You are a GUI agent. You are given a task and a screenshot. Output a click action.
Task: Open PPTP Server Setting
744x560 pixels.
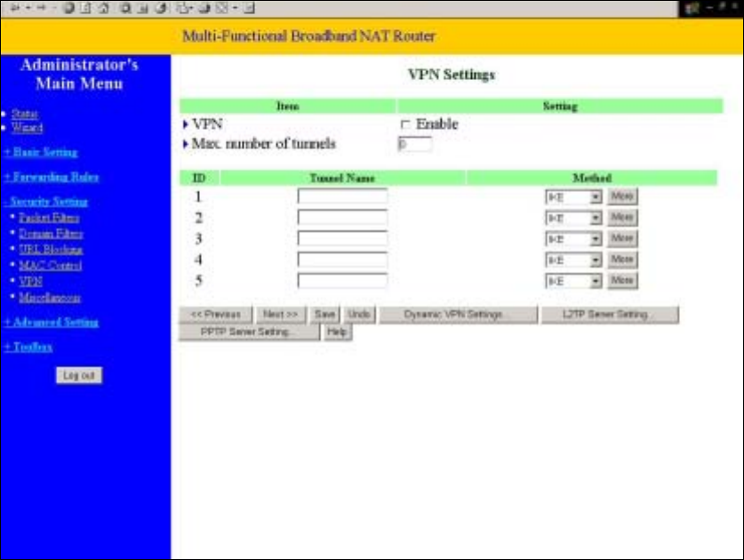pyautogui.click(x=249, y=332)
